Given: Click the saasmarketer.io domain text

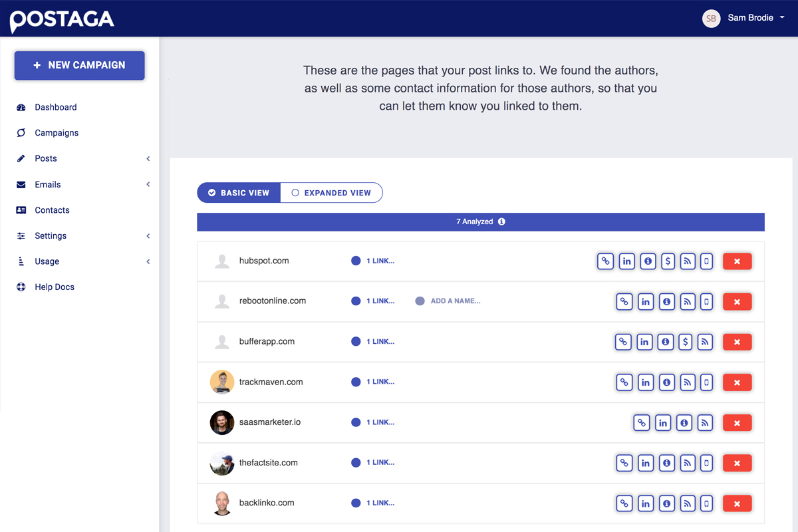Looking at the screenshot, I should click(270, 422).
